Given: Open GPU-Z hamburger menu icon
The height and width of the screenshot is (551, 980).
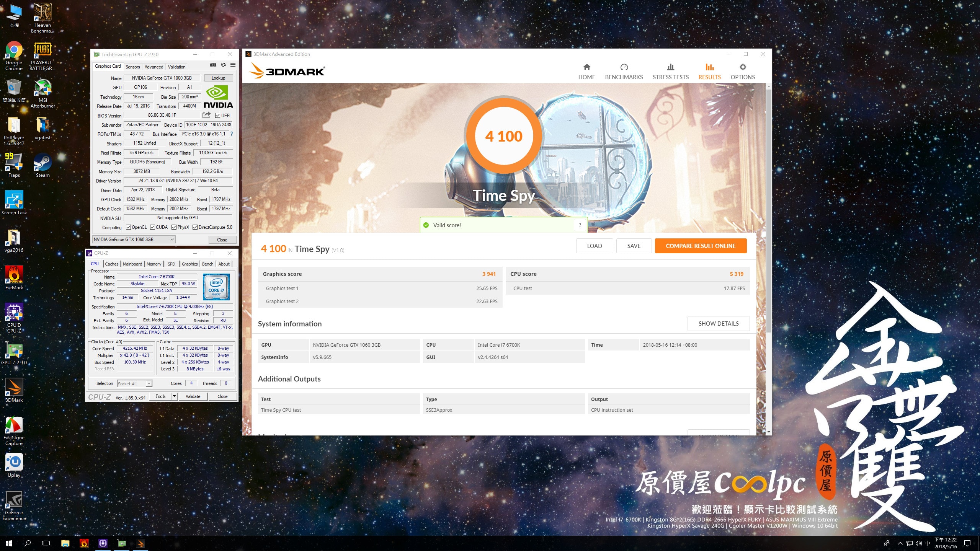Looking at the screenshot, I should click(233, 65).
